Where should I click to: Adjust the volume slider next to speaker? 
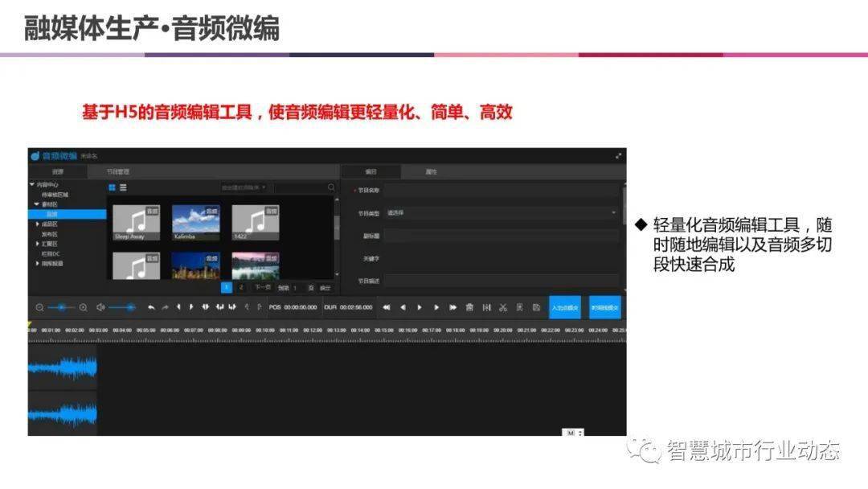point(122,307)
